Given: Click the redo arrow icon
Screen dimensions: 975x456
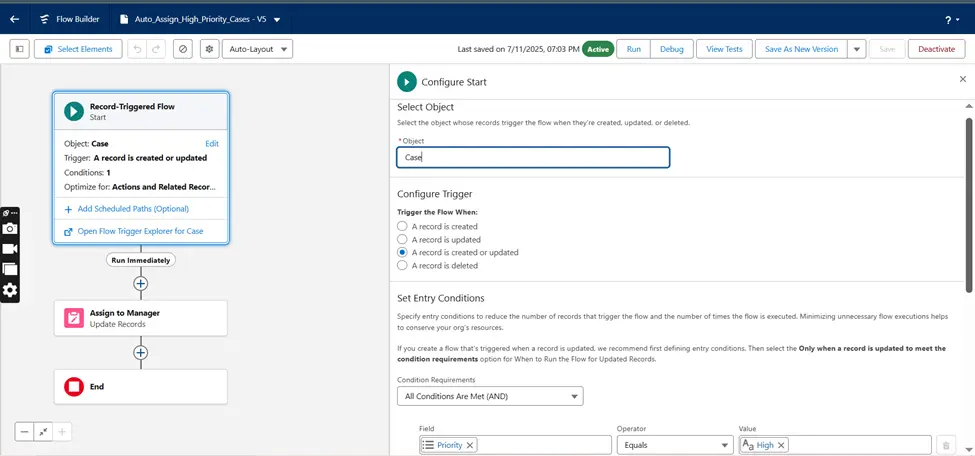Looking at the screenshot, I should [x=156, y=49].
